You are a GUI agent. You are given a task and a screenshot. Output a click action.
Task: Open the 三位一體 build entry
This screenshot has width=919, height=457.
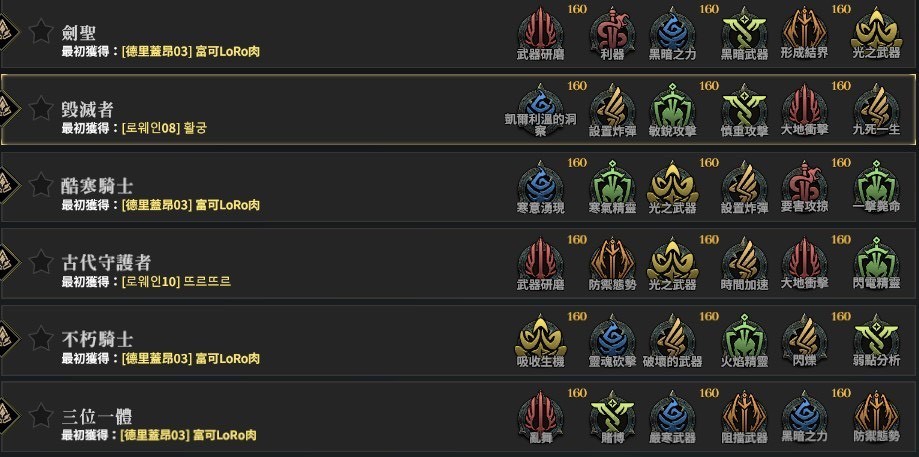[x=97, y=416]
